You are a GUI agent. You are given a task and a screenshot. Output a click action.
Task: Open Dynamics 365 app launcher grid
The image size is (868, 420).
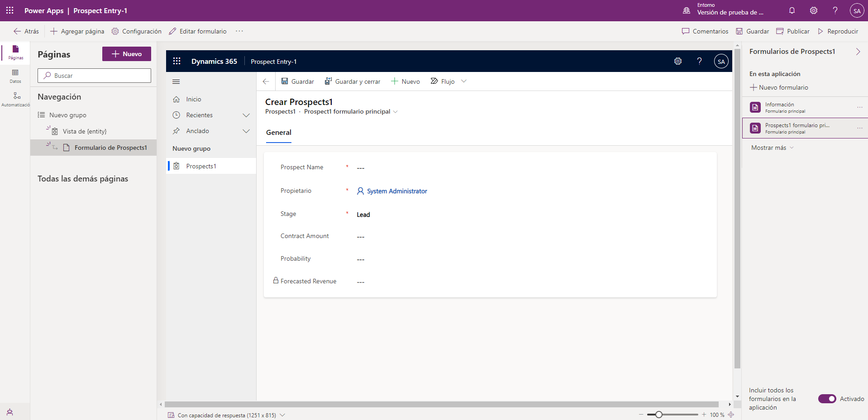coord(177,61)
